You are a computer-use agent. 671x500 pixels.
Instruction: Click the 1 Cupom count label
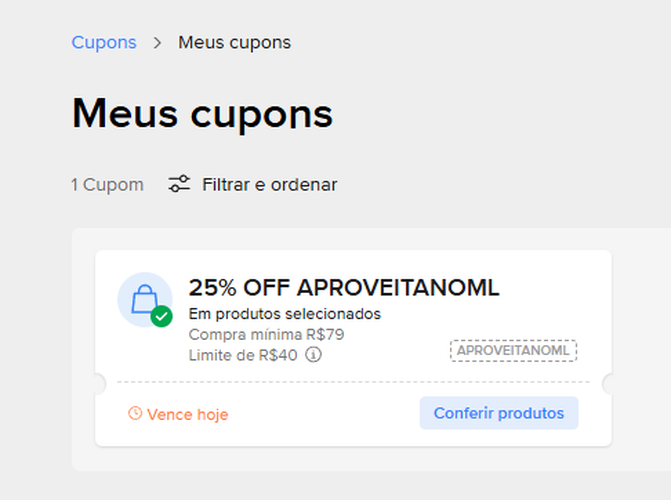tap(107, 185)
